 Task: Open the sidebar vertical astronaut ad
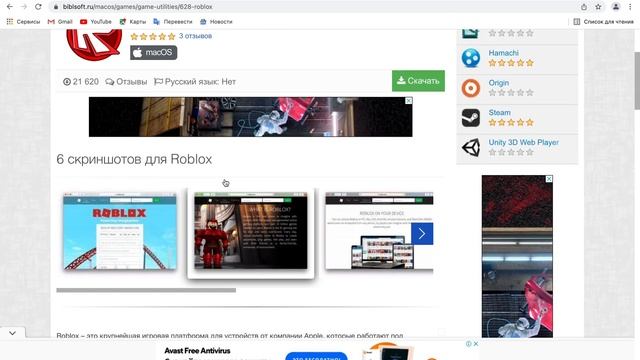tap(517, 256)
